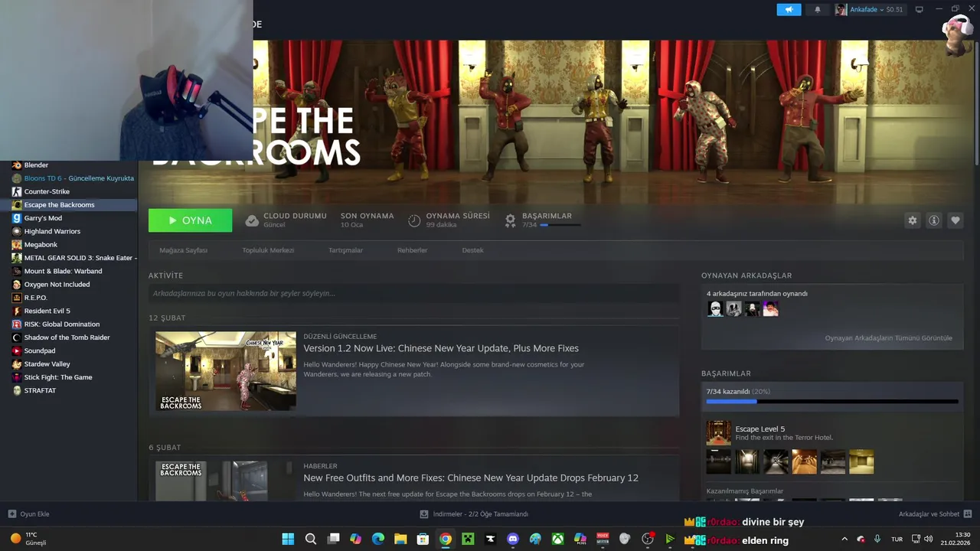Open the Destek tab
This screenshot has height=551, width=980.
472,250
